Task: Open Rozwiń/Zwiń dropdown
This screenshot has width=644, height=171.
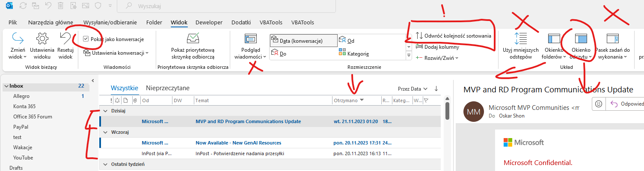Action: 437,58
